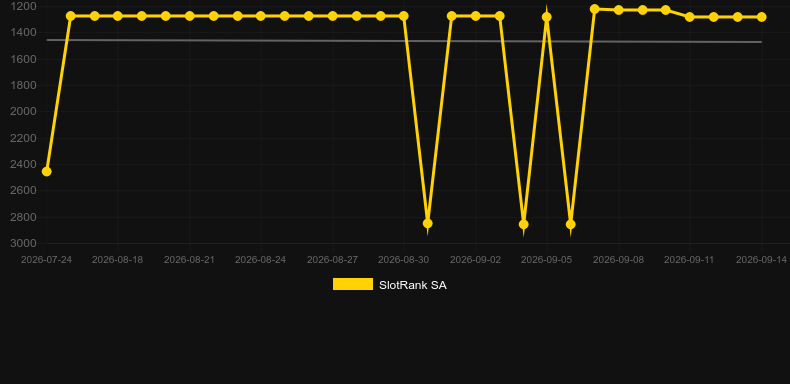Click the 1800 y-axis value

pyautogui.click(x=24, y=85)
